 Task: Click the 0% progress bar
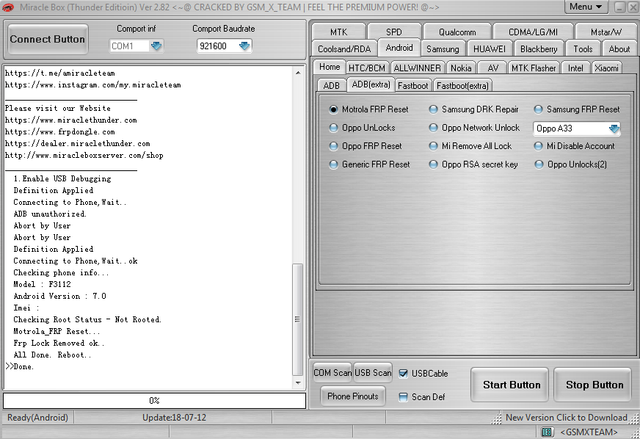click(x=154, y=401)
